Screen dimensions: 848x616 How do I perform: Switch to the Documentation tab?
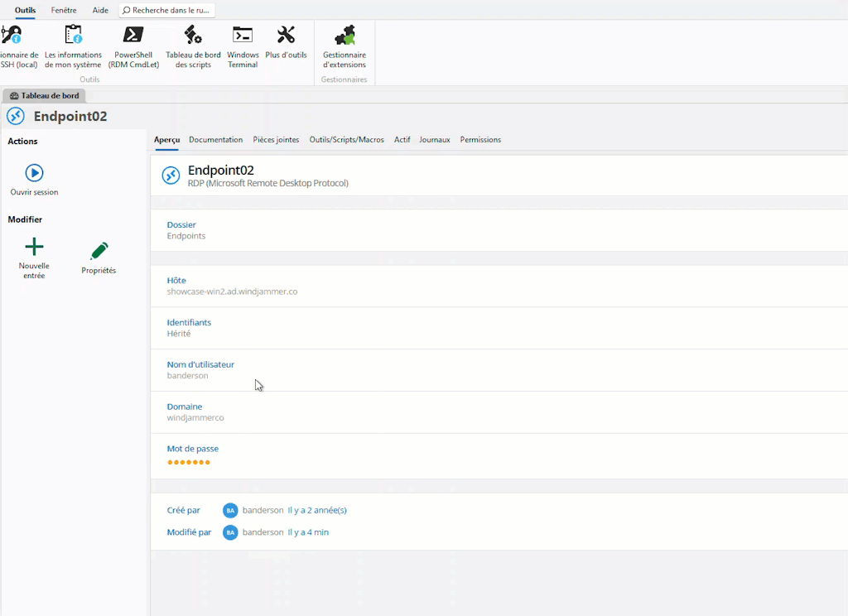click(x=215, y=140)
